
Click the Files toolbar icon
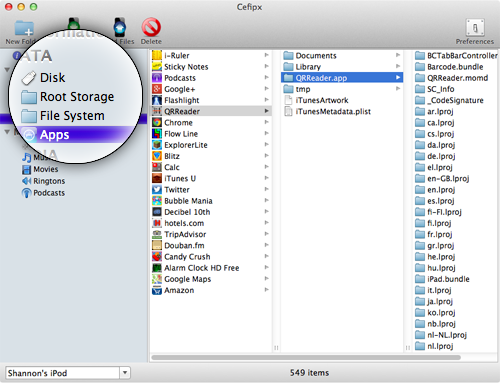(x=120, y=27)
